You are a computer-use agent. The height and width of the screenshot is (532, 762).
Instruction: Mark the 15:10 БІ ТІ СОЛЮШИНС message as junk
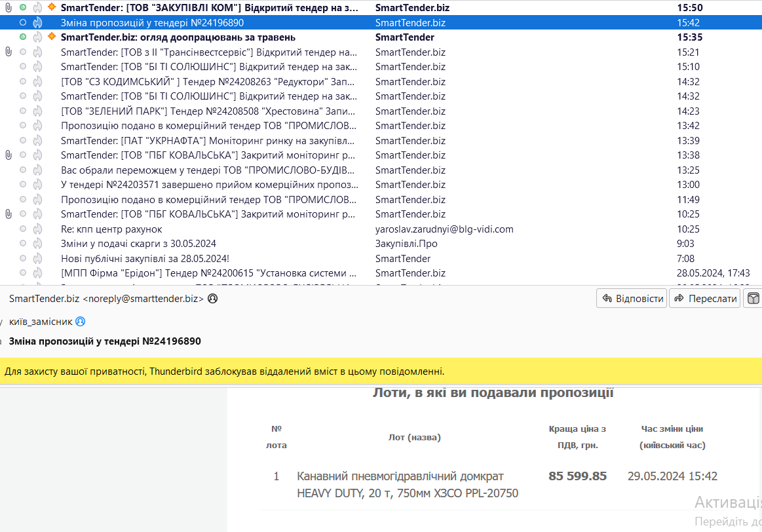(37, 67)
